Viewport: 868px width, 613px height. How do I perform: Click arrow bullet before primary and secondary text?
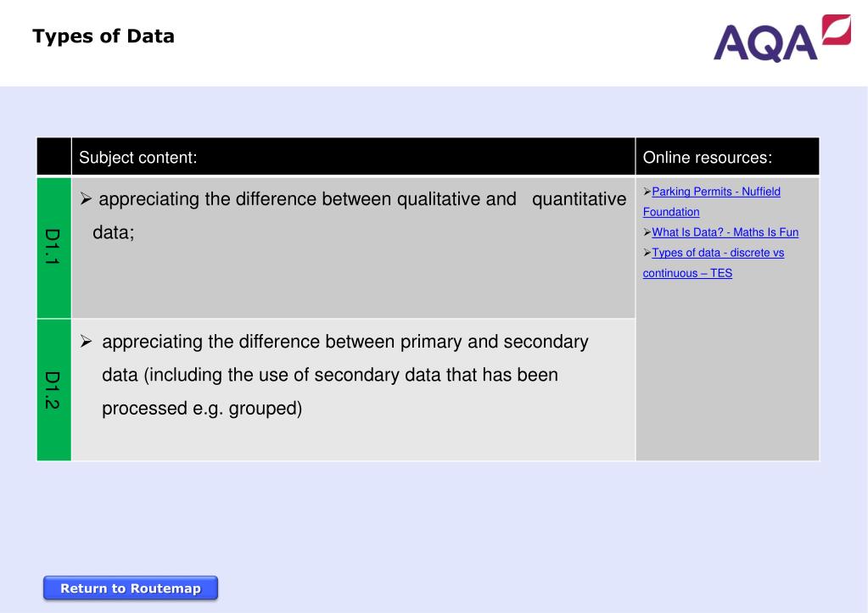[86, 341]
